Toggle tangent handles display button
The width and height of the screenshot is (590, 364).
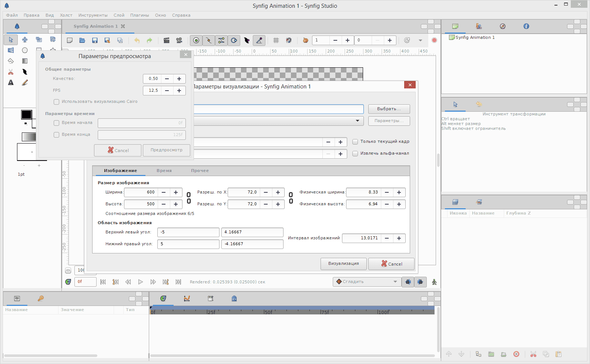(x=221, y=40)
